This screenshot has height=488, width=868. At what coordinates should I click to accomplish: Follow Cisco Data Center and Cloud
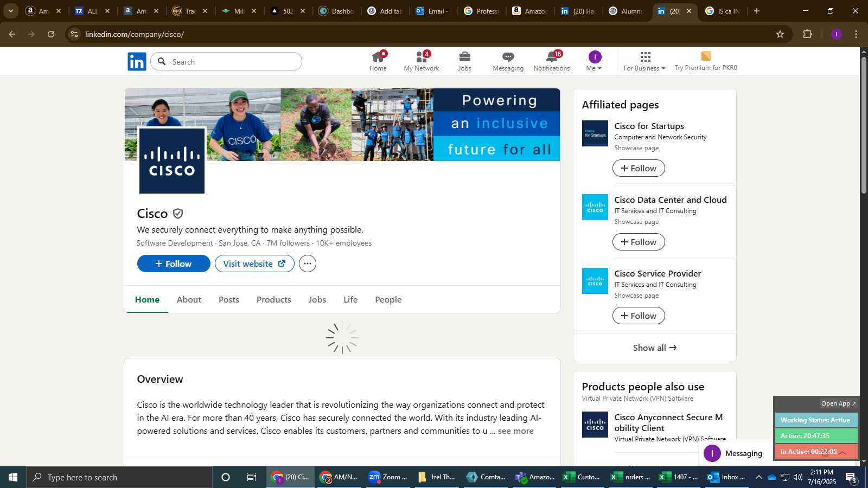(x=639, y=242)
